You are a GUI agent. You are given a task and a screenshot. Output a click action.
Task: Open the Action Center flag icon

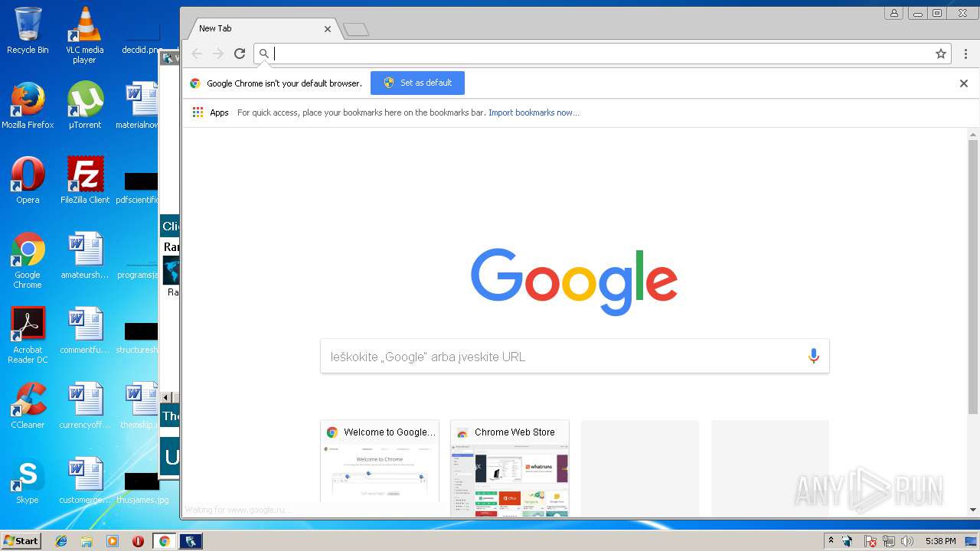click(x=870, y=541)
